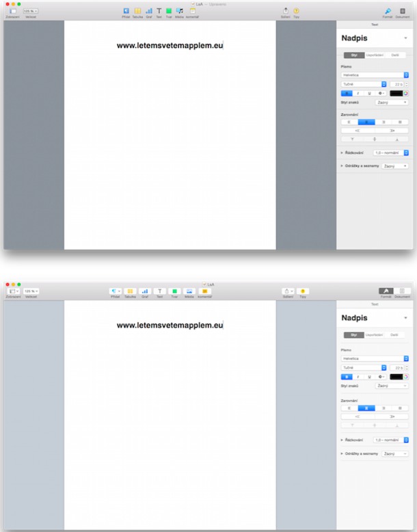Viewport: 417px width, 532px height.
Task: Add a chart with Graf, lower window
Action: 145,291
